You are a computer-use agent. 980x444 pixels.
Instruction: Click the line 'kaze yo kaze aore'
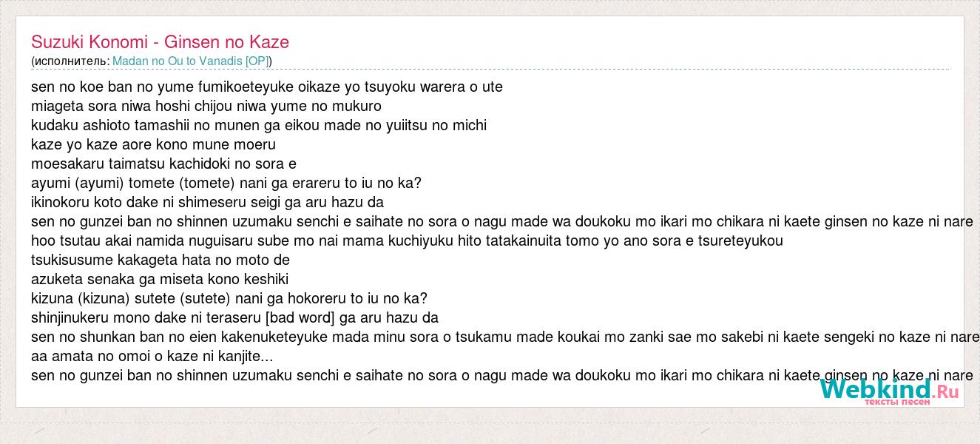coord(153,144)
